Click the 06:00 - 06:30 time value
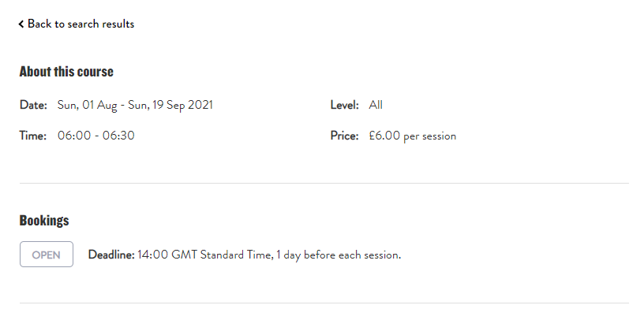Image resolution: width=644 pixels, height=320 pixels. 96,136
